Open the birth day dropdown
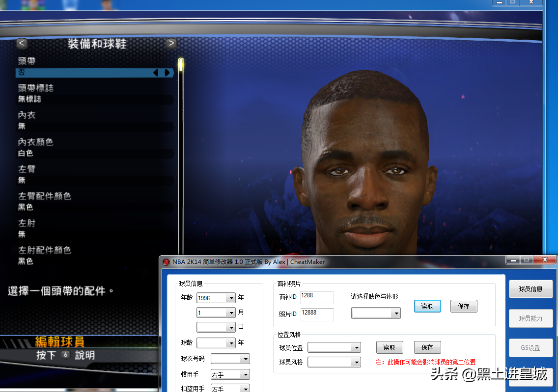The width and height of the screenshot is (558, 392). 231,327
